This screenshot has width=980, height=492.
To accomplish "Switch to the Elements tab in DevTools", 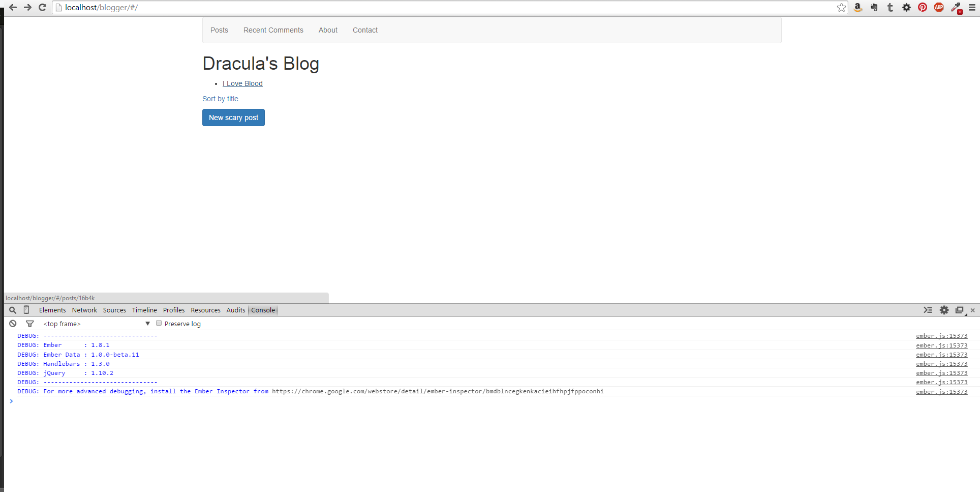I will click(52, 310).
